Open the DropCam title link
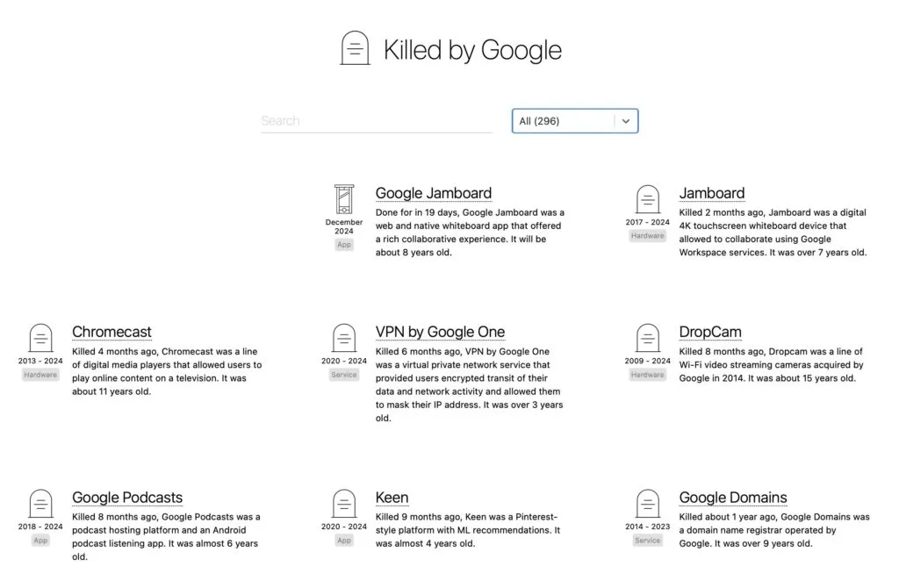Image resolution: width=899 pixels, height=588 pixels. coord(710,332)
